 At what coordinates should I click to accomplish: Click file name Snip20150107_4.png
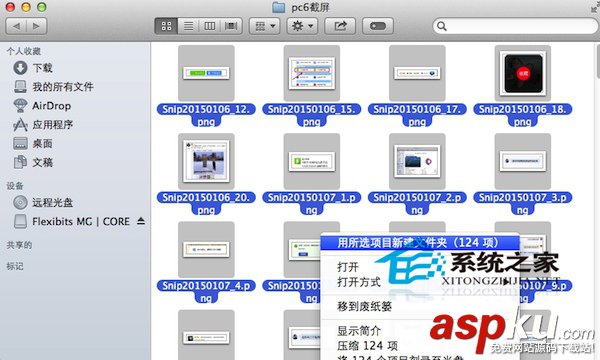tap(206, 292)
